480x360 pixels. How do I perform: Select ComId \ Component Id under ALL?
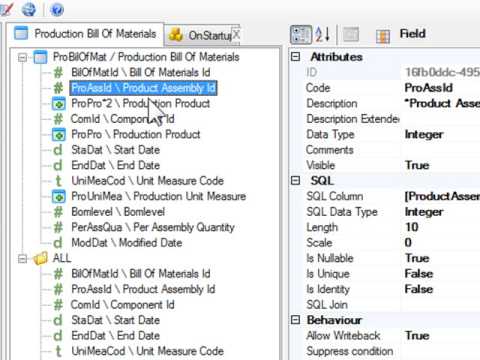(x=122, y=305)
